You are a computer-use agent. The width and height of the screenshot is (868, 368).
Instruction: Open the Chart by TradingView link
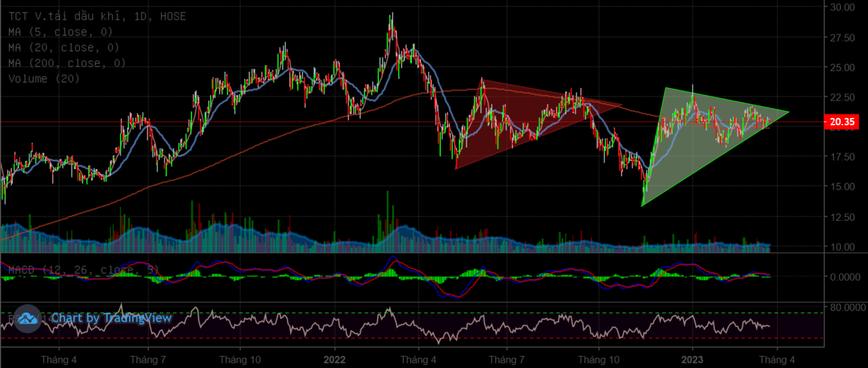(111, 318)
